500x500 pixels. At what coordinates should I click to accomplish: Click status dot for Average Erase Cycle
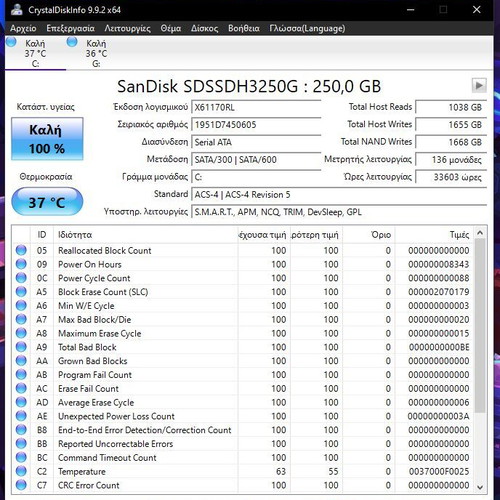point(21,402)
